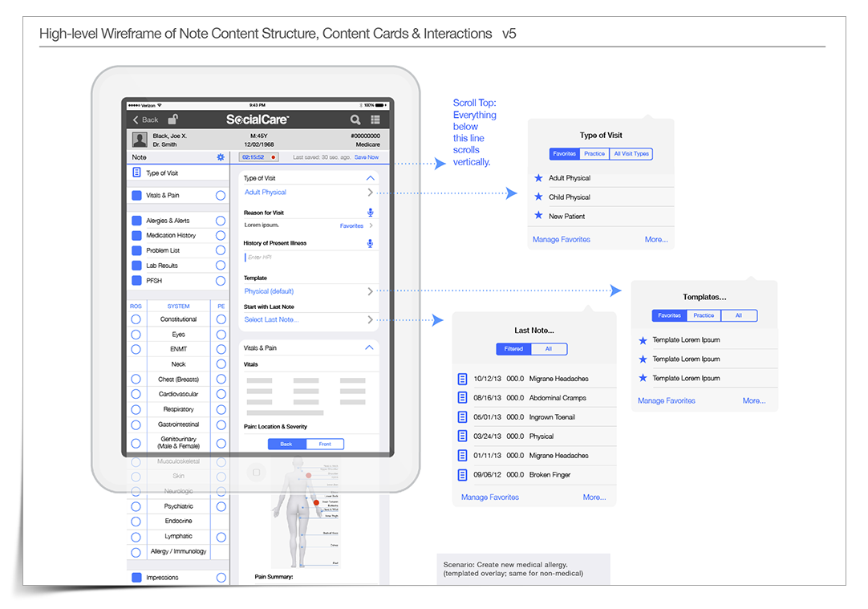Select ROS circle for Cardiovascular
This screenshot has width=868, height=609.
click(136, 394)
